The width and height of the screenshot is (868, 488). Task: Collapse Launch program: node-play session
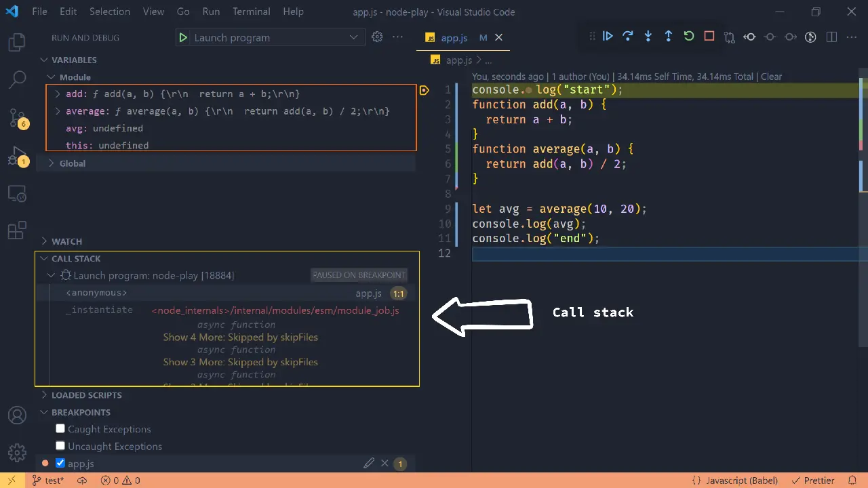click(52, 276)
